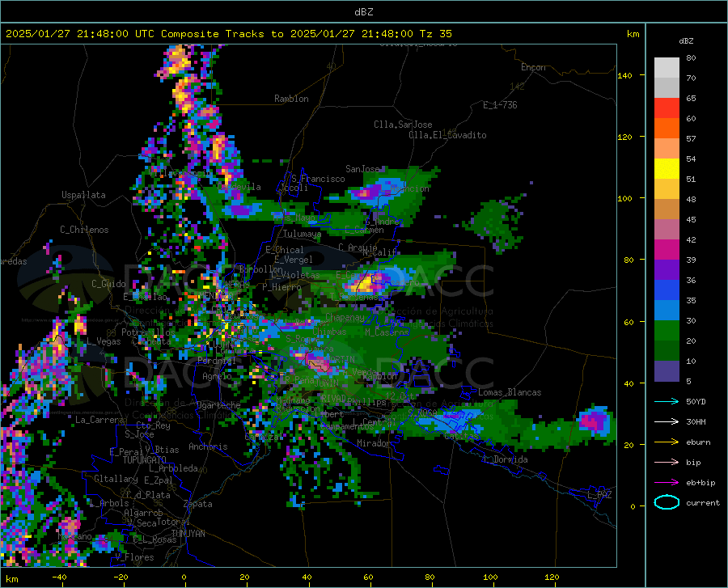Click the 'Tulumaya' place label
728x588 pixels.
pyautogui.click(x=302, y=234)
